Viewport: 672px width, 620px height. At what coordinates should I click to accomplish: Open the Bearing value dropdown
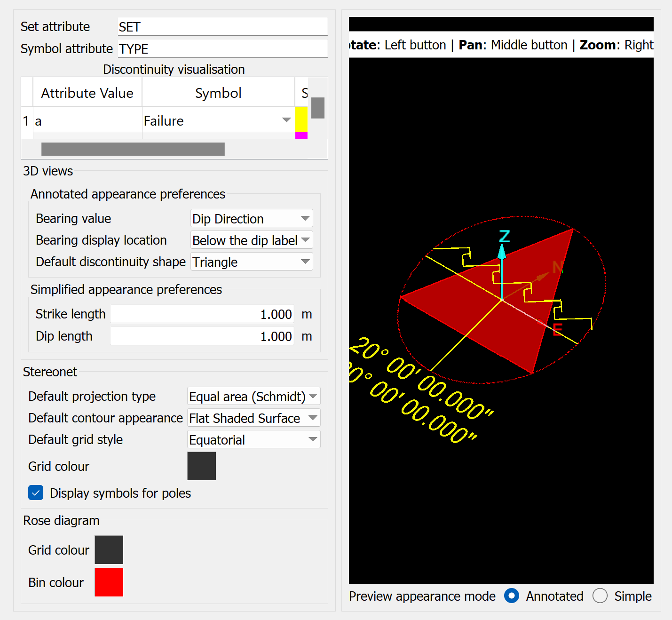click(x=252, y=219)
